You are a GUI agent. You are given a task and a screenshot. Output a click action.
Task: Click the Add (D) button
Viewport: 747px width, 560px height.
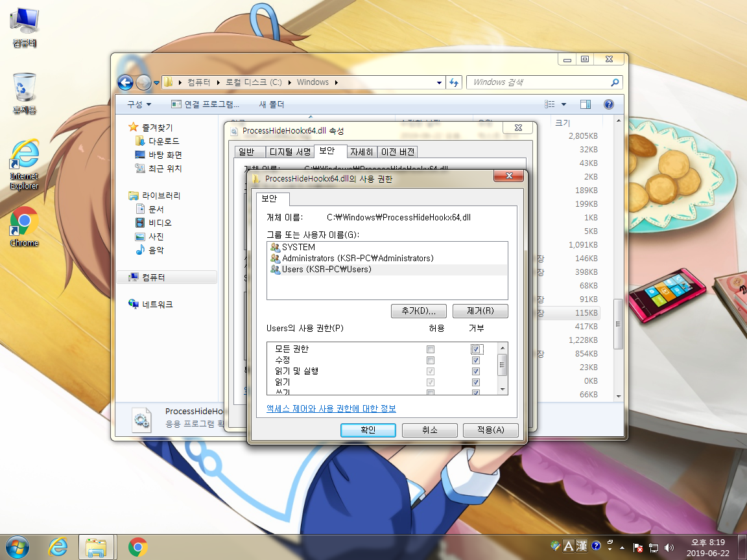(419, 311)
